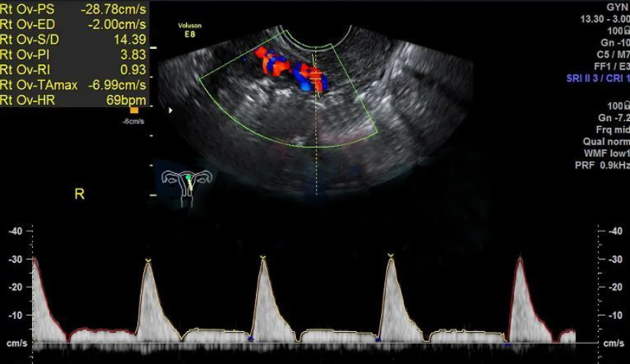Click the blue end-diastolic marker before fourth peak
The height and width of the screenshot is (364, 630).
point(378,339)
